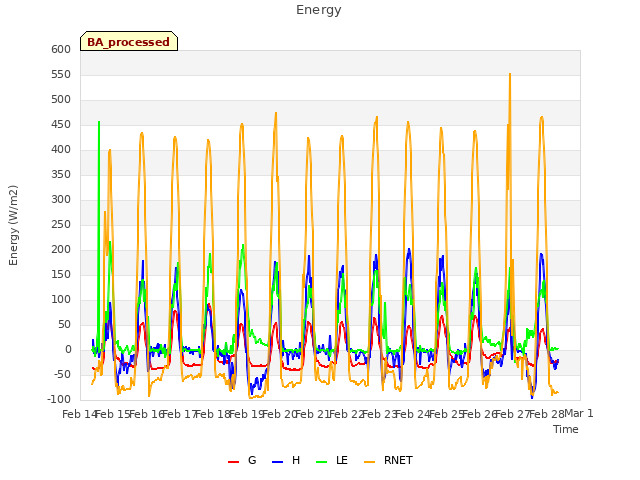Select the H legend label

[296, 460]
